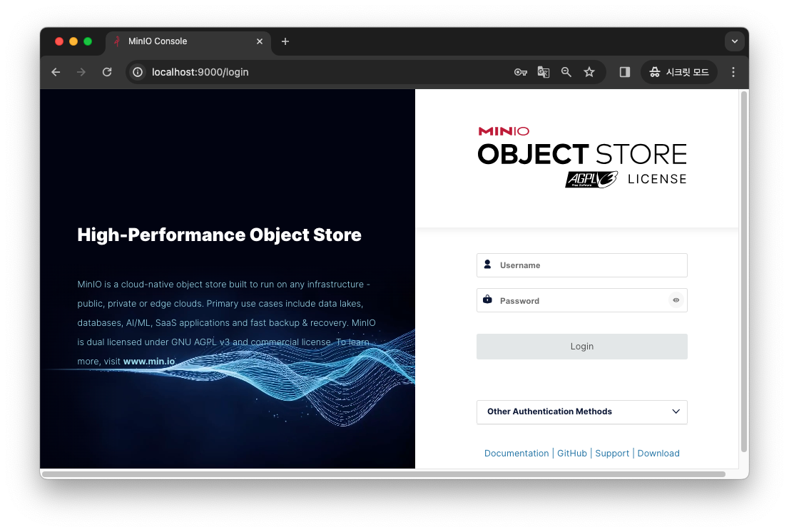The width and height of the screenshot is (789, 532).
Task: Toggle password visibility with the eye icon
Action: [x=676, y=300]
